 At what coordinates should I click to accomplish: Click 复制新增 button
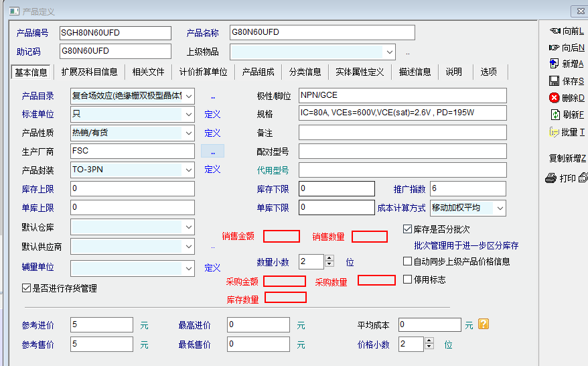point(567,158)
